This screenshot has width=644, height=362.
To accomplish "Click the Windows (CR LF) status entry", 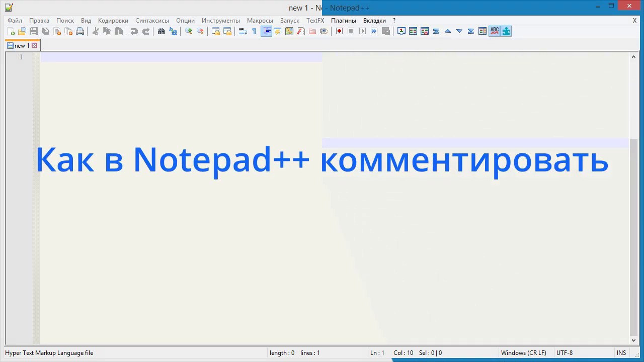I will coord(523,353).
